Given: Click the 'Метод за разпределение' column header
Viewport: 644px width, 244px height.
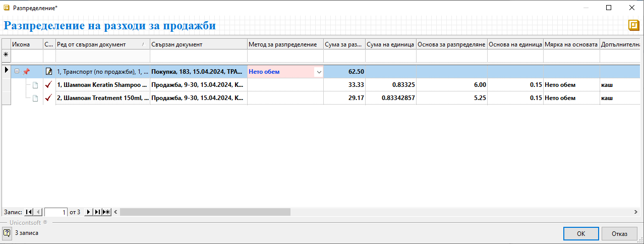Looking at the screenshot, I should [285, 44].
